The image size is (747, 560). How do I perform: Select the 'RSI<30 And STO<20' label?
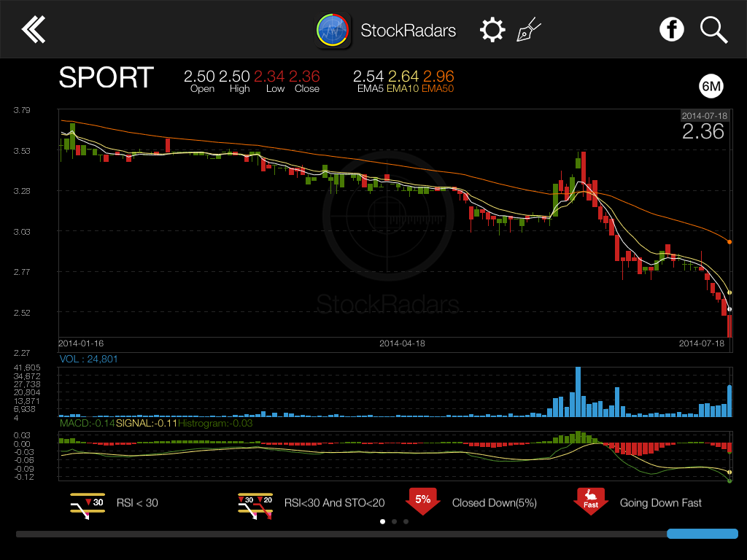click(334, 503)
